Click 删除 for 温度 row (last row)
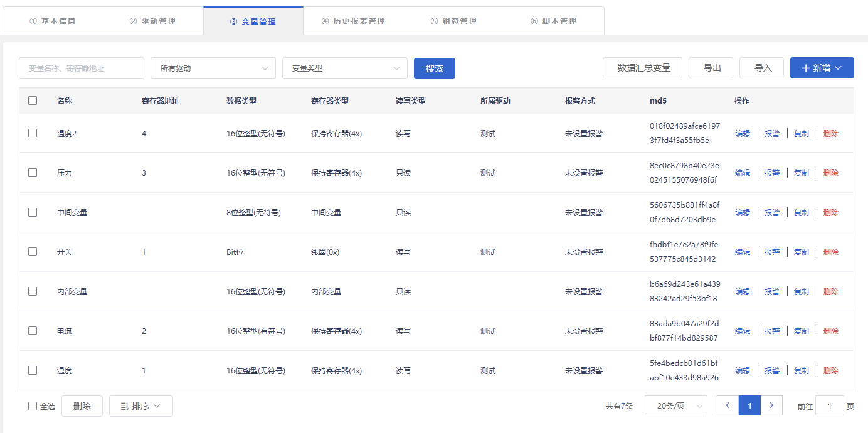 (831, 371)
